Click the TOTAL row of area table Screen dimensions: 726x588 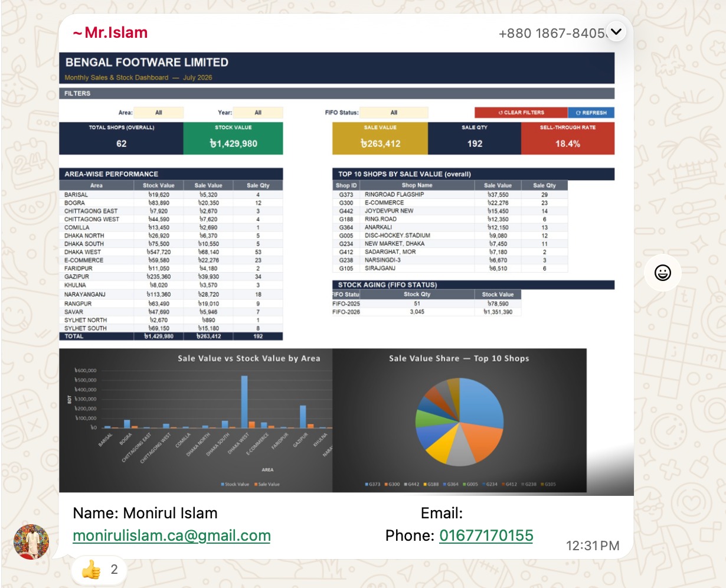pyautogui.click(x=171, y=337)
